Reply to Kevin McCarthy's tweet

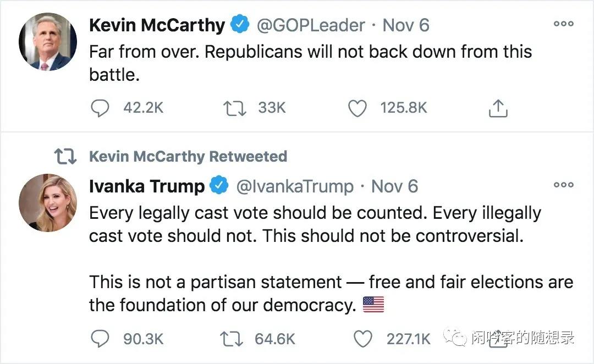100,108
